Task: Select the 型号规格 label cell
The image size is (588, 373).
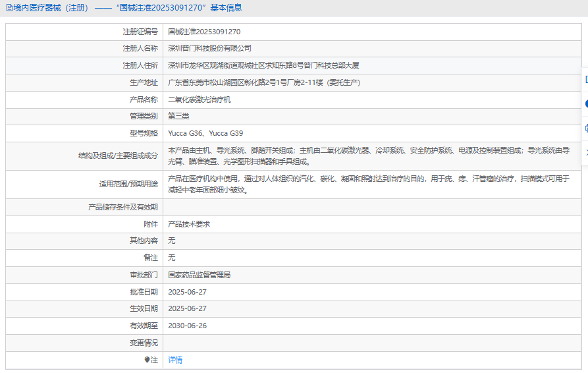Action: pyautogui.click(x=84, y=133)
